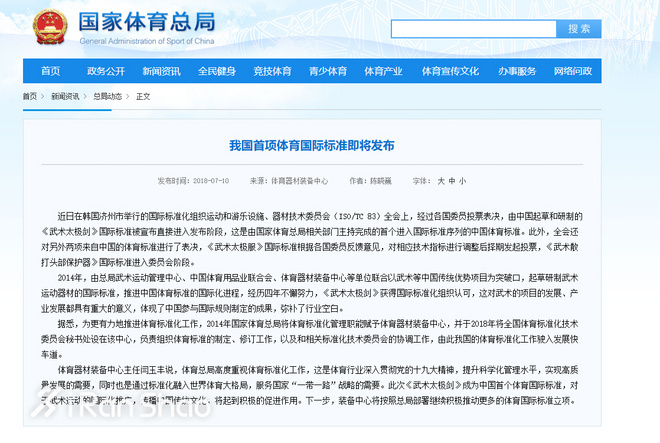Open the 青少体育 navigation item
The image size is (660, 443).
click(x=328, y=71)
